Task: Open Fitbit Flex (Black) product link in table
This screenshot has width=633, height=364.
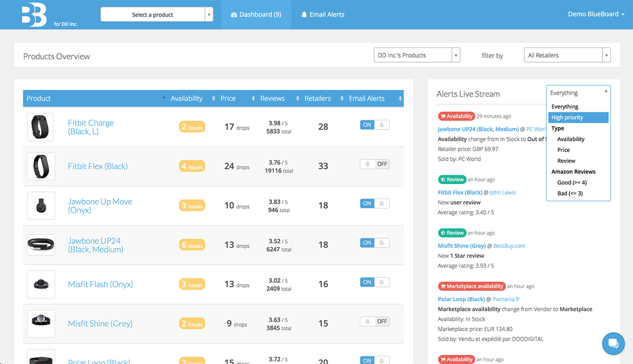Action: pos(98,166)
